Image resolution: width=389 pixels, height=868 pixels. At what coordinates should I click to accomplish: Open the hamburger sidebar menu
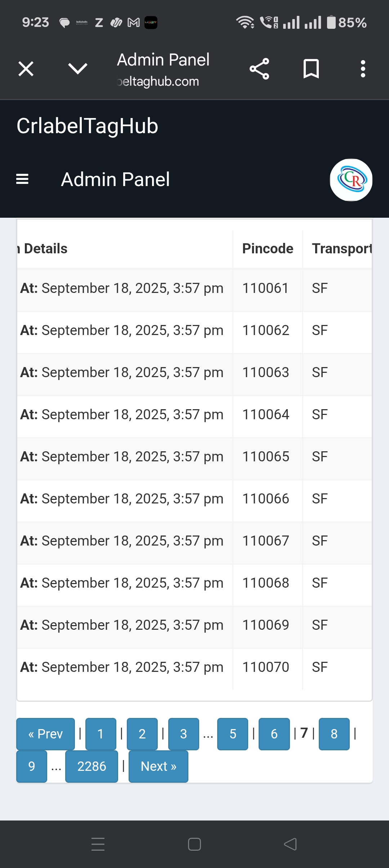click(22, 179)
